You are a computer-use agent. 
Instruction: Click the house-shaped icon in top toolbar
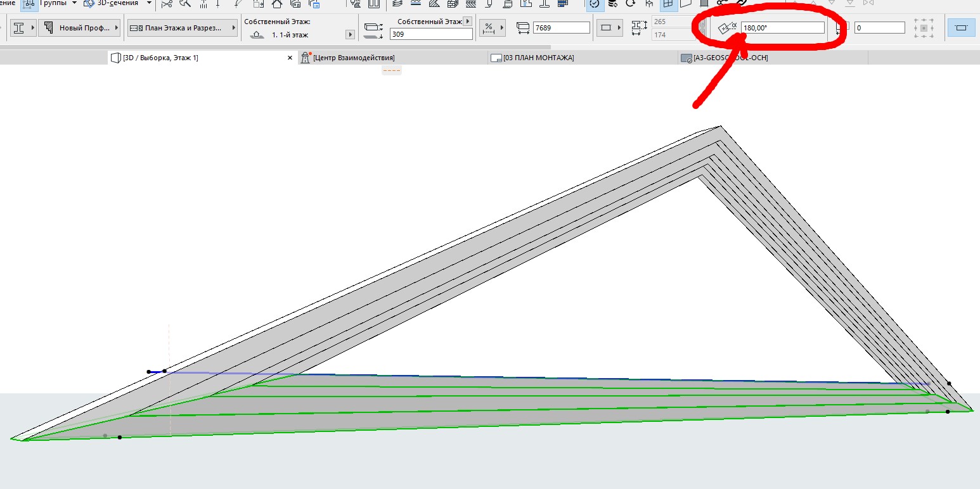pos(277,4)
